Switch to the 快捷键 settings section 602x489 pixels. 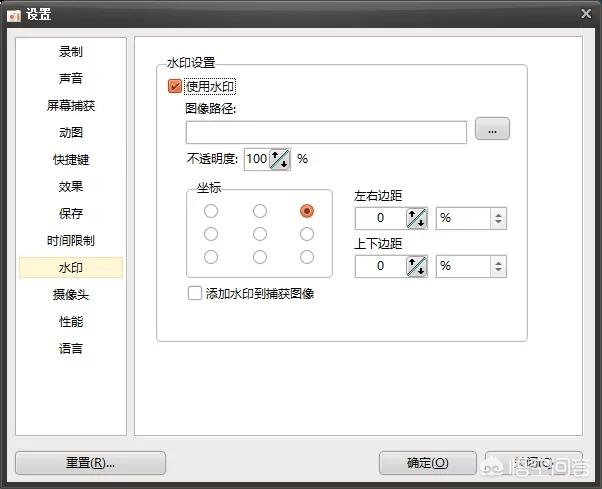(71, 160)
